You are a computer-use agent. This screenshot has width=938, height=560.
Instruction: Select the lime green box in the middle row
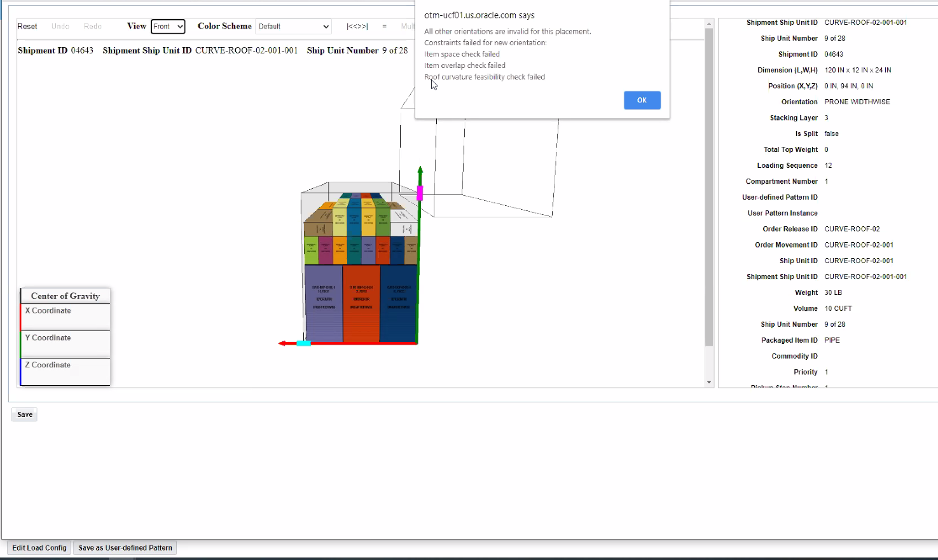click(x=311, y=250)
